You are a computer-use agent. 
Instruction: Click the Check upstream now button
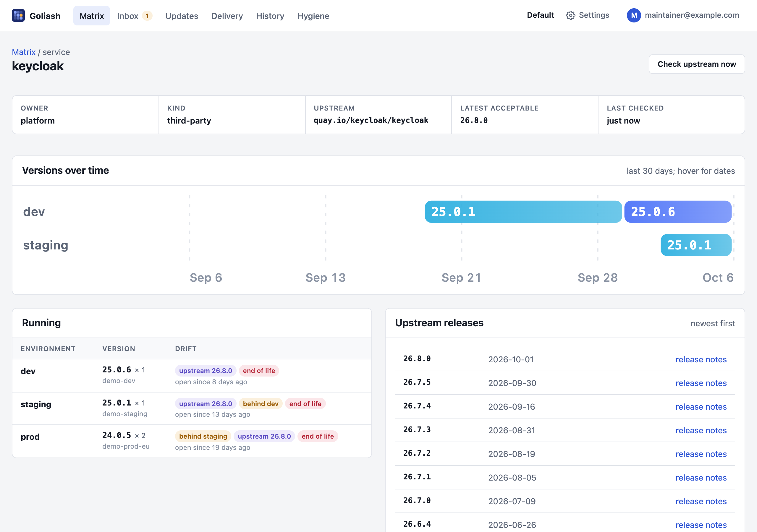pyautogui.click(x=696, y=64)
